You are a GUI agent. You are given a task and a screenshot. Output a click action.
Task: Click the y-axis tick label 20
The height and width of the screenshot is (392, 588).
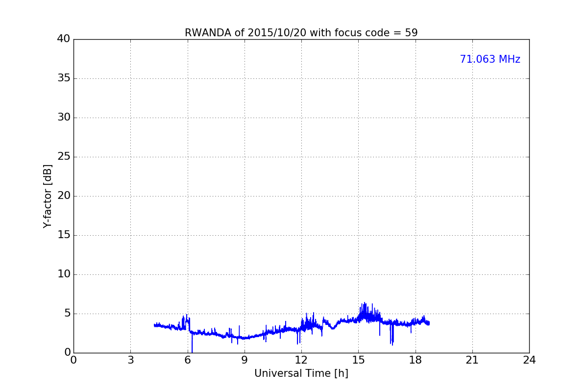coord(64,196)
